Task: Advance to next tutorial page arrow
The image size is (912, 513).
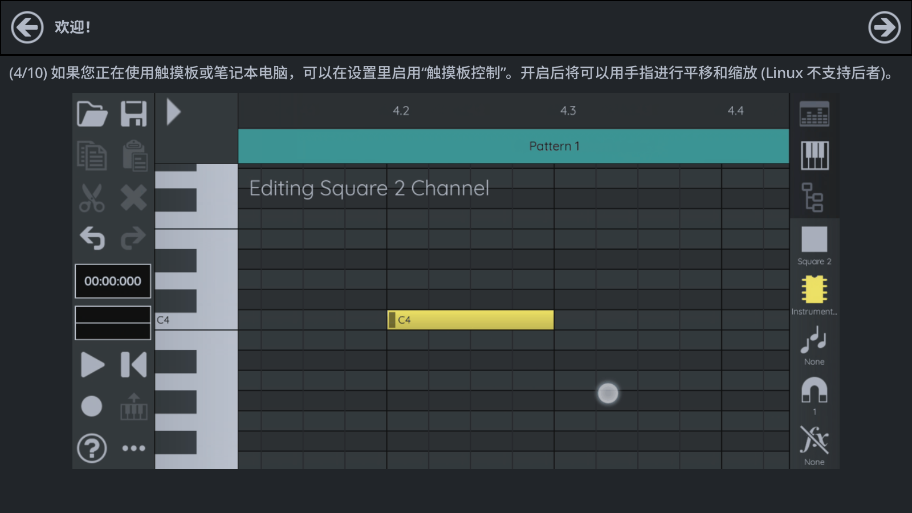Action: pos(885,27)
